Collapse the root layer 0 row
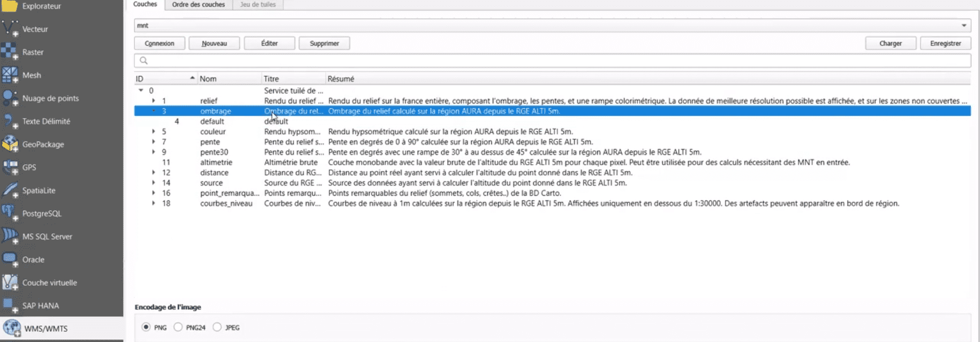This screenshot has height=342, width=980. click(141, 91)
